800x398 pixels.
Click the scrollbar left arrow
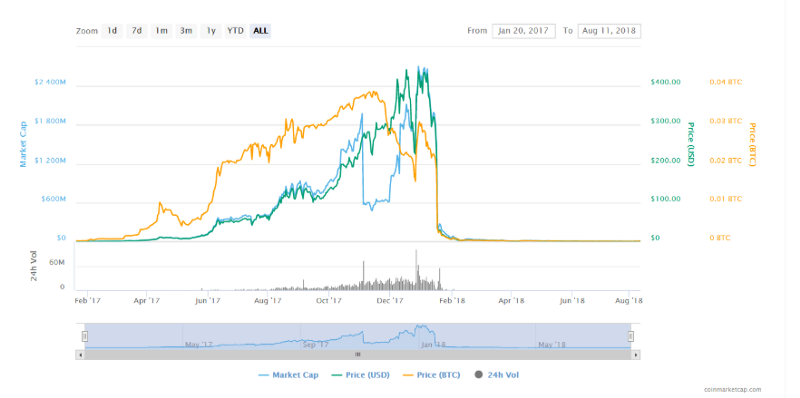pyautogui.click(x=79, y=354)
